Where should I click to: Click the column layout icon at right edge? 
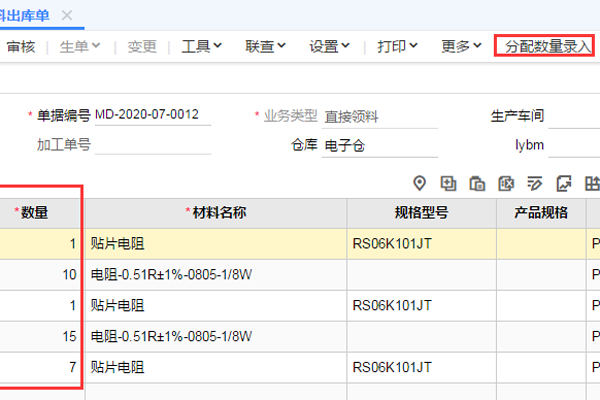pos(591,183)
